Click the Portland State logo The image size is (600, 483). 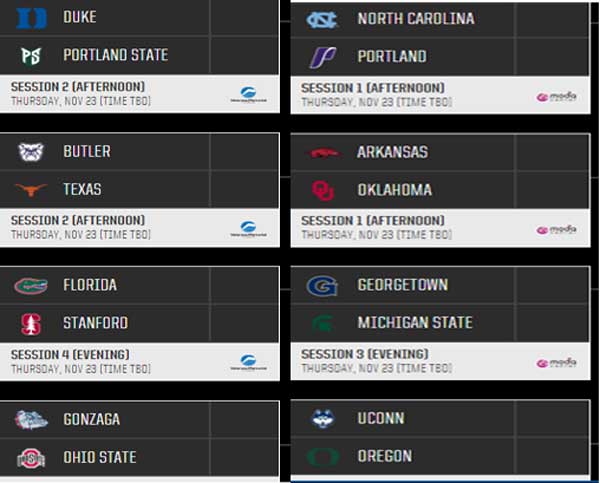click(31, 56)
